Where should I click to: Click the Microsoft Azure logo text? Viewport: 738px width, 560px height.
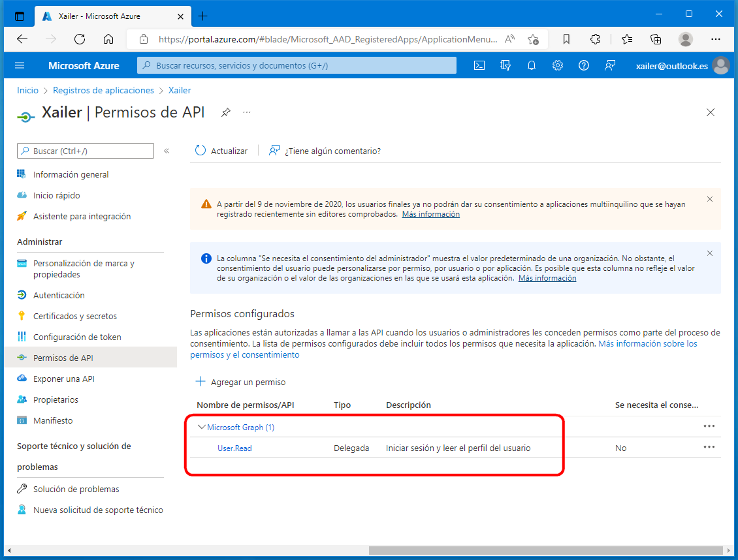[x=84, y=66]
